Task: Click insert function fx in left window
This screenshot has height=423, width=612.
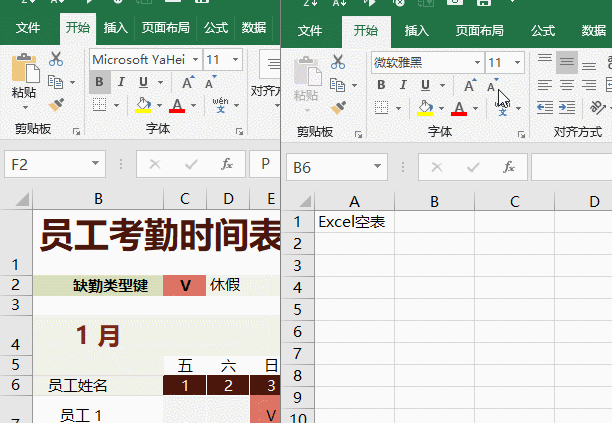Action: click(x=227, y=164)
